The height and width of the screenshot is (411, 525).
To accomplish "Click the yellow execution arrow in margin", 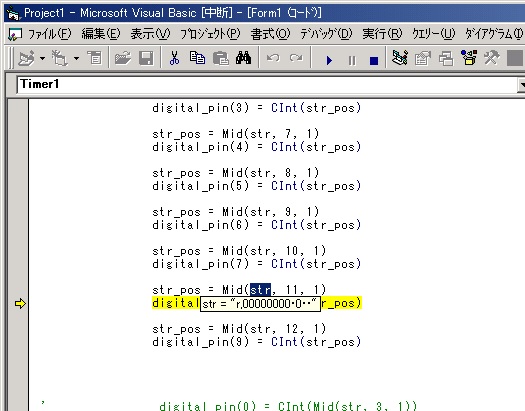I will tap(20, 304).
